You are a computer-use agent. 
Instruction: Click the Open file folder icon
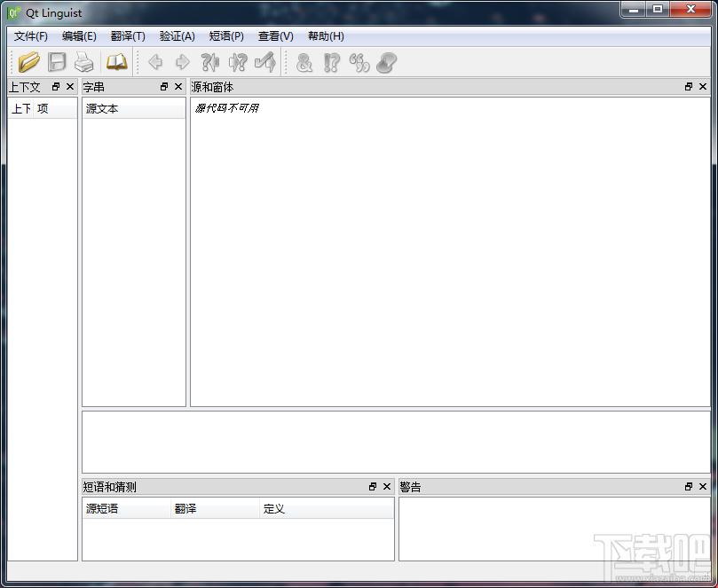[x=29, y=62]
